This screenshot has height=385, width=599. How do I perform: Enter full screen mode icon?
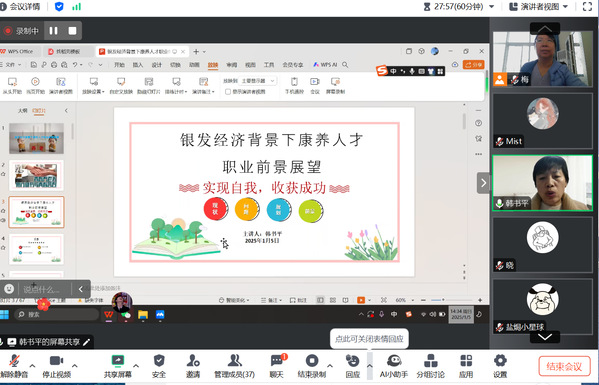(587, 6)
